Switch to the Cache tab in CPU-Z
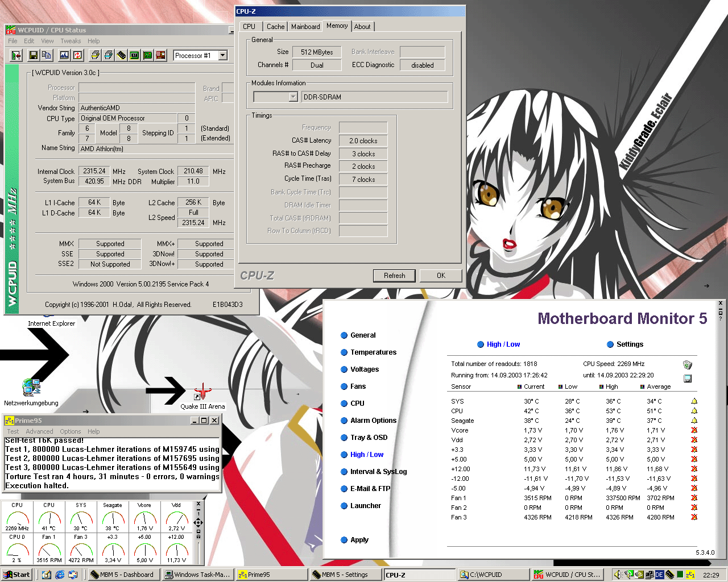The image size is (728, 582). click(276, 27)
